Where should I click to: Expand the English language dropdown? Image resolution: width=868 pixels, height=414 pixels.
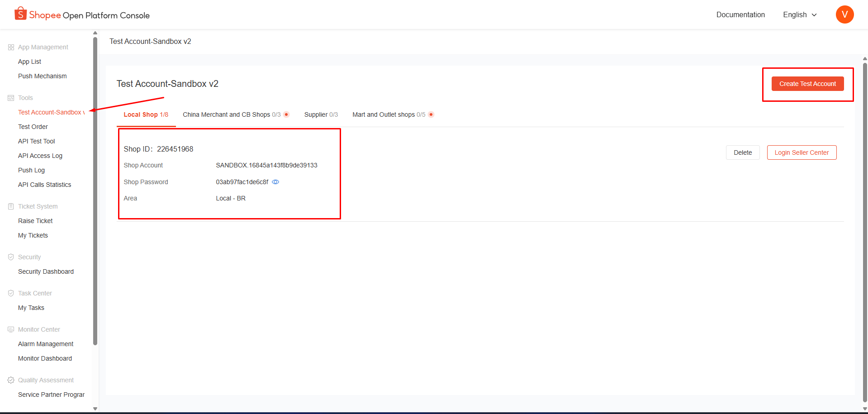(800, 15)
